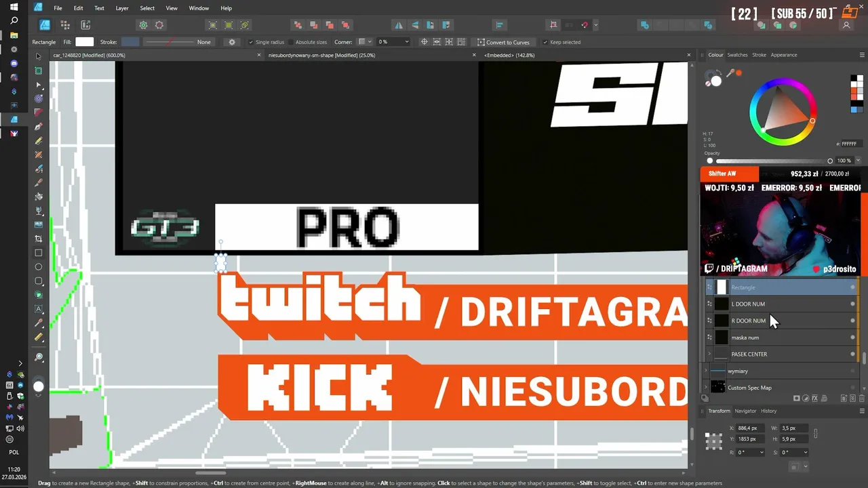868x488 pixels.
Task: Open the shear S dropdown in Transform
Action: (805, 452)
